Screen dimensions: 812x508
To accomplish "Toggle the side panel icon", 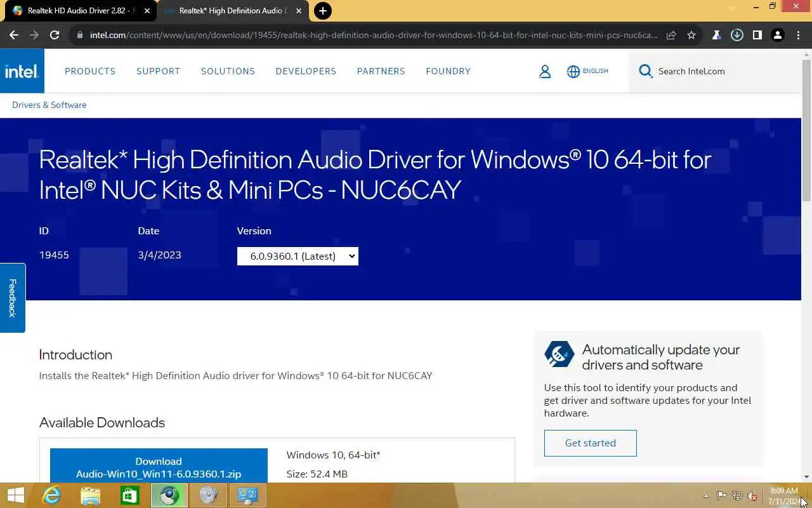I will (x=757, y=36).
